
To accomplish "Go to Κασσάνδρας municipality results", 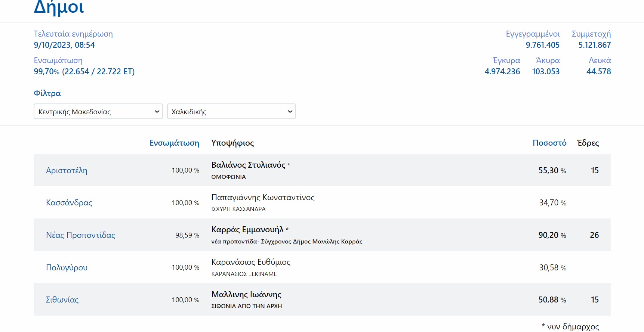I will pyautogui.click(x=69, y=203).
